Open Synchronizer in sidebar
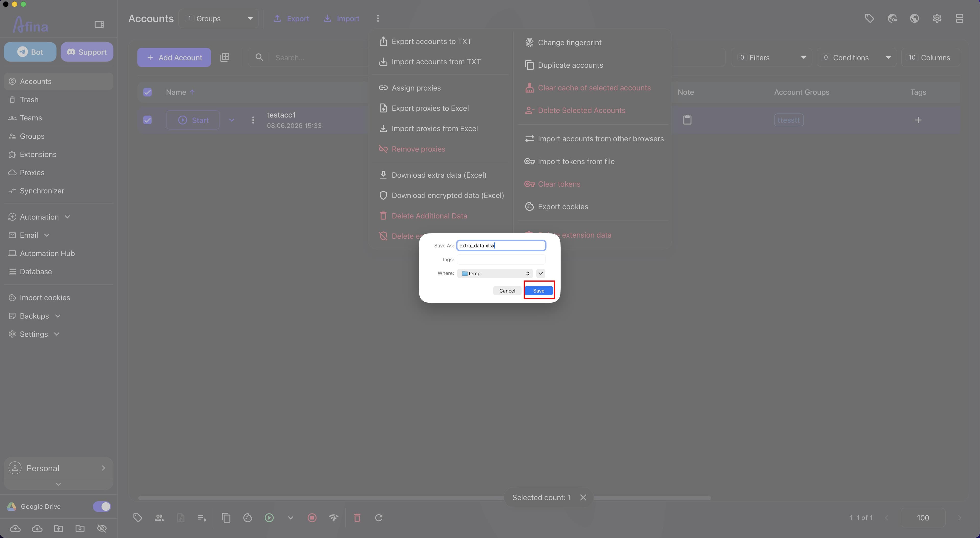 58,191
